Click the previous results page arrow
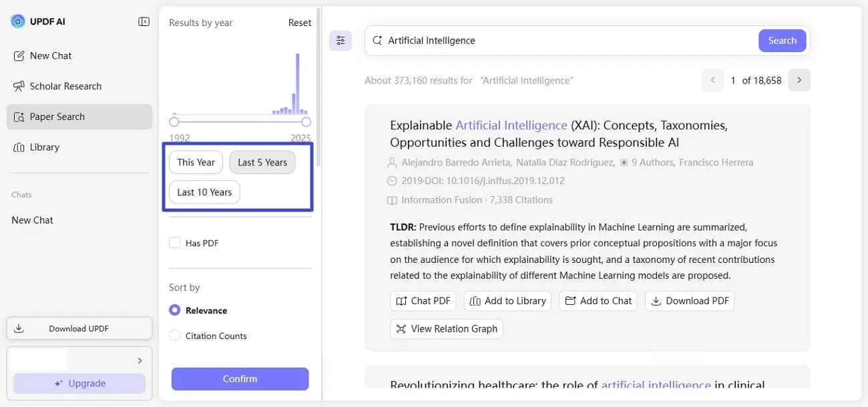Viewport: 868px width, 407px height. coord(712,80)
